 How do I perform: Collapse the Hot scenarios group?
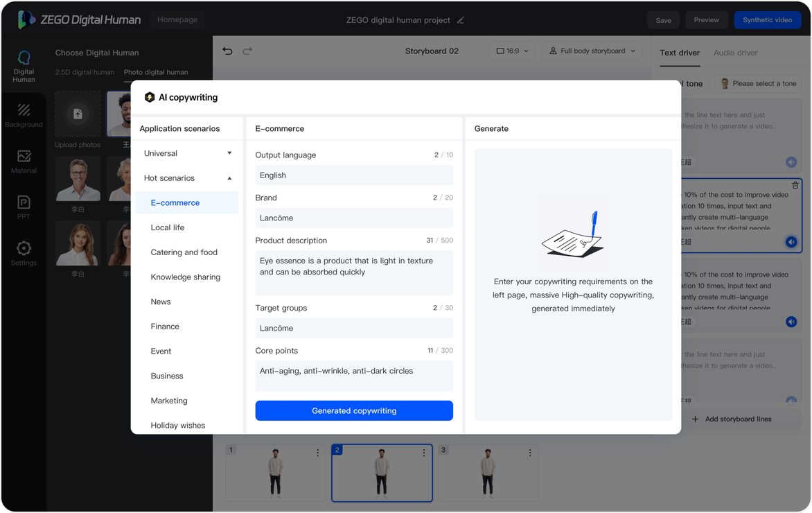click(229, 178)
